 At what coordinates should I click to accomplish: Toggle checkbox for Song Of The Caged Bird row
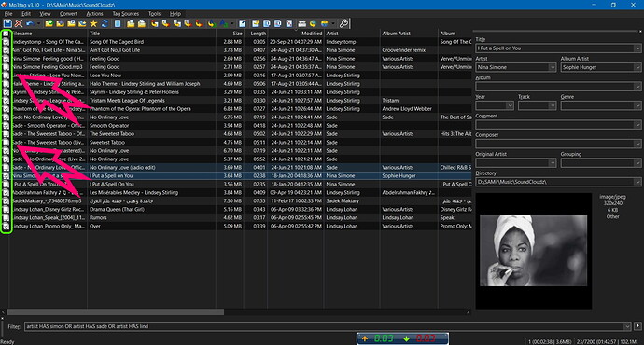(x=7, y=42)
